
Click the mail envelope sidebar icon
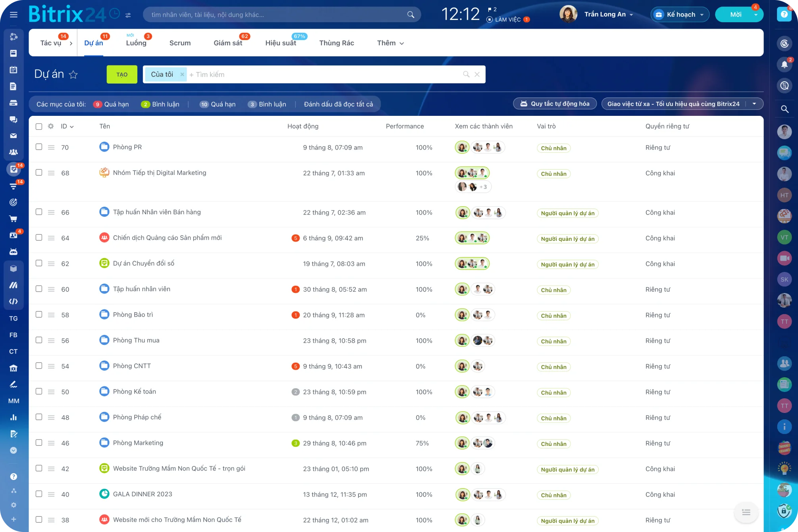(13, 136)
